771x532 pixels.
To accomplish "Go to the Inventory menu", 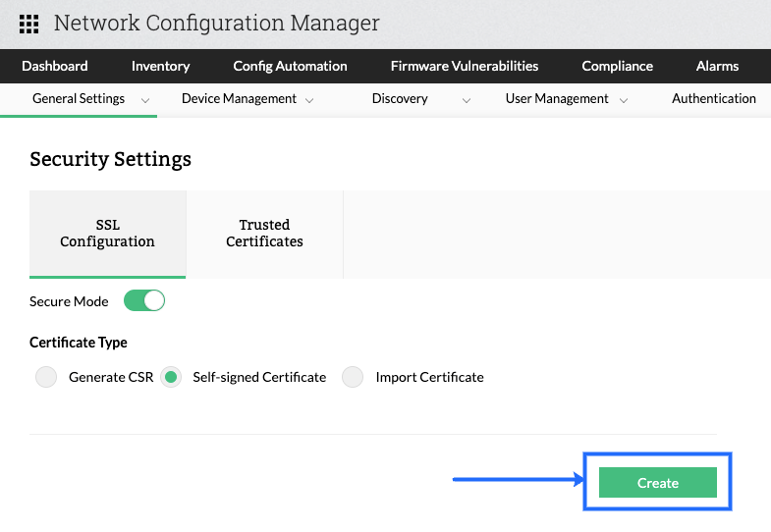I will (160, 67).
